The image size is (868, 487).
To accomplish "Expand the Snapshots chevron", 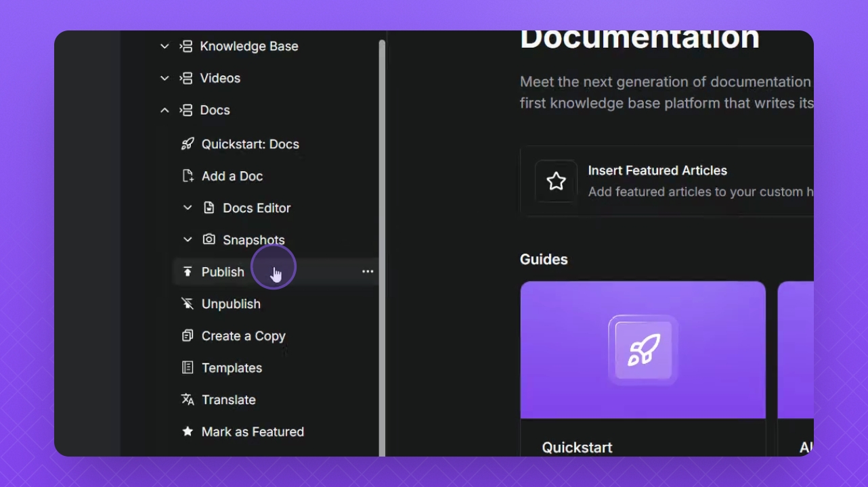I will [188, 239].
